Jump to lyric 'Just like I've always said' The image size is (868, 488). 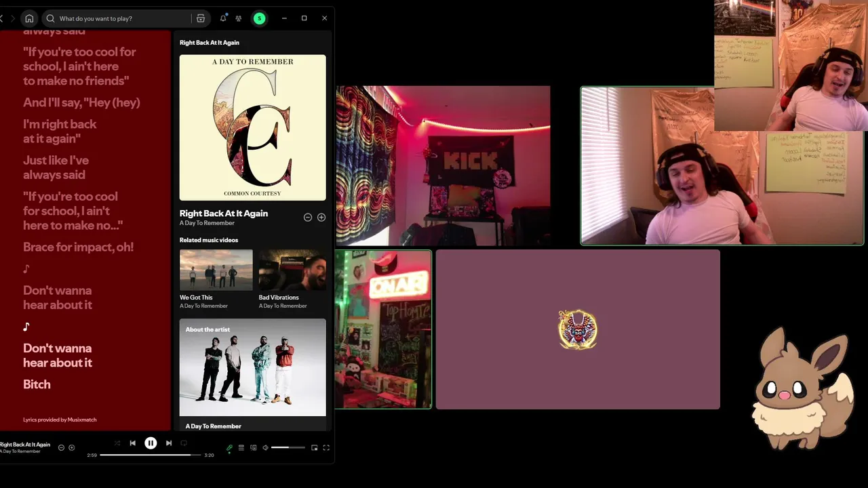point(56,167)
